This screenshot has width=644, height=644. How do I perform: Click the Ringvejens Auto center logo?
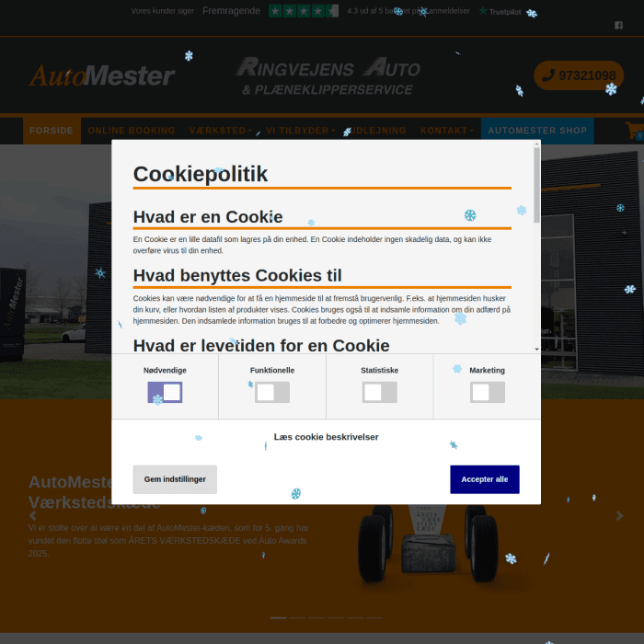click(328, 76)
